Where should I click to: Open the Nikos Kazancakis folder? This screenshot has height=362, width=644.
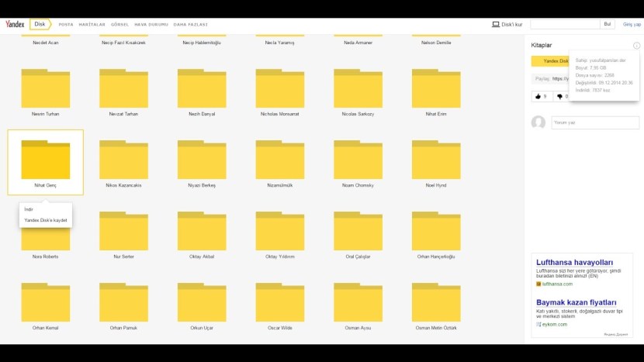(x=123, y=160)
